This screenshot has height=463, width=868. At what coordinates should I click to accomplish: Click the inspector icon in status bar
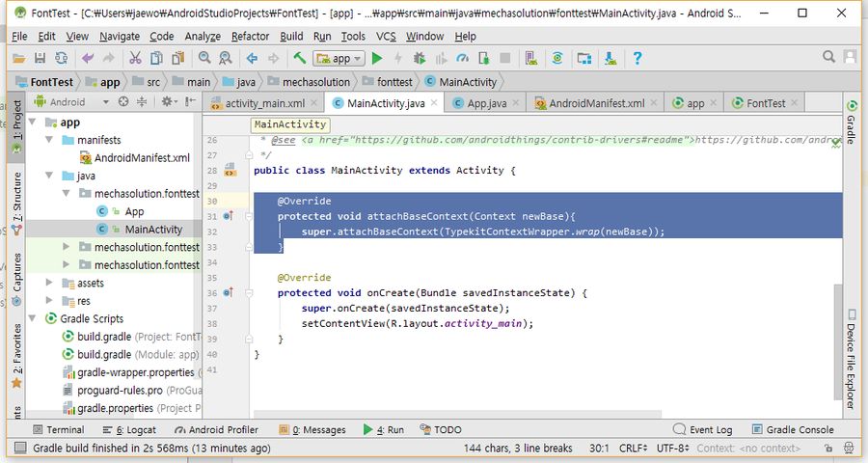849,448
